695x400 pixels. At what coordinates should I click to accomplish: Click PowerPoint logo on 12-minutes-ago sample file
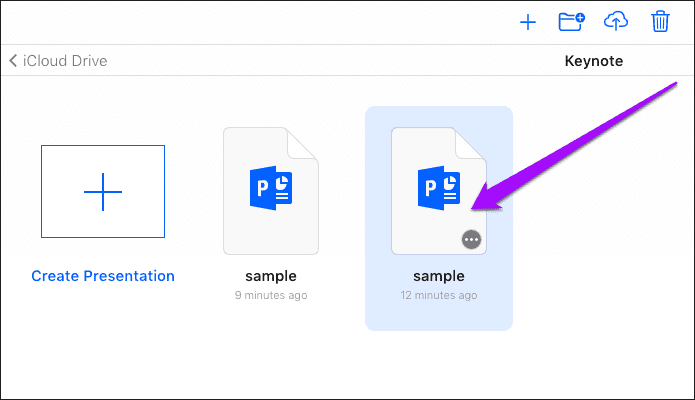(x=439, y=188)
